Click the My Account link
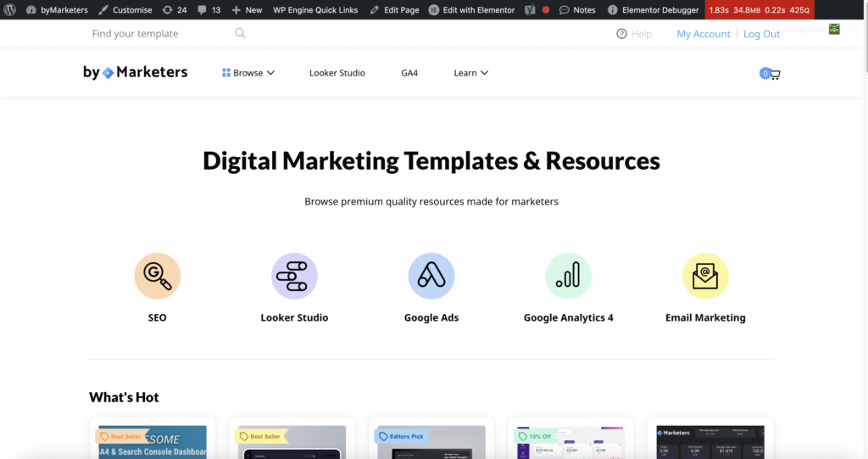868x459 pixels. (703, 34)
